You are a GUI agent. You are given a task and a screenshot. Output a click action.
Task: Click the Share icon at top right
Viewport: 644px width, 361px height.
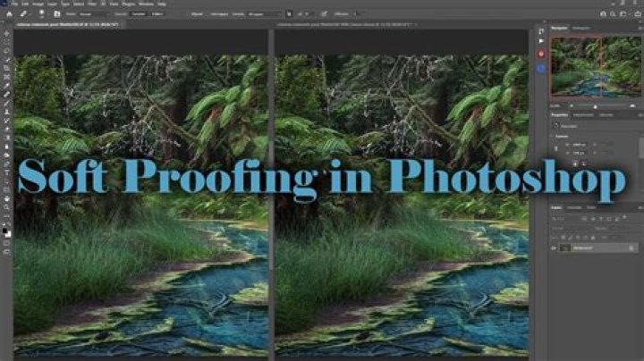pyautogui.click(x=638, y=13)
